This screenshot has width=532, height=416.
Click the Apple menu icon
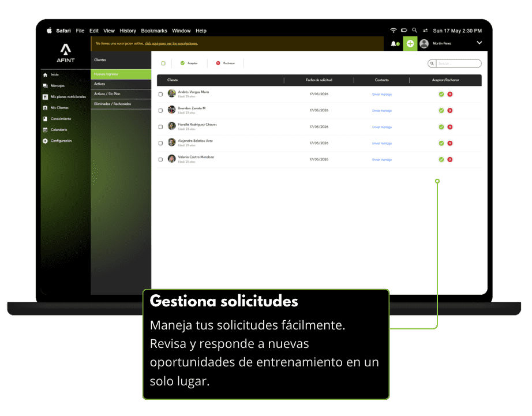tap(49, 31)
